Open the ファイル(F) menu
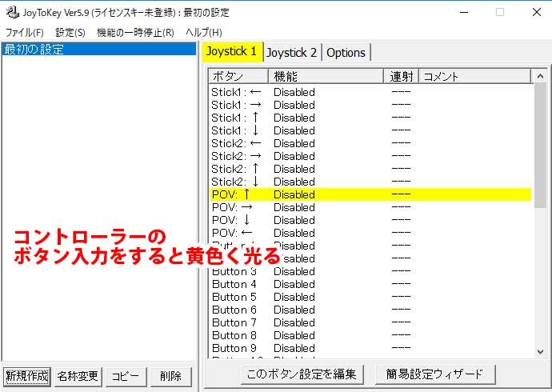552x392 pixels. pos(25,33)
